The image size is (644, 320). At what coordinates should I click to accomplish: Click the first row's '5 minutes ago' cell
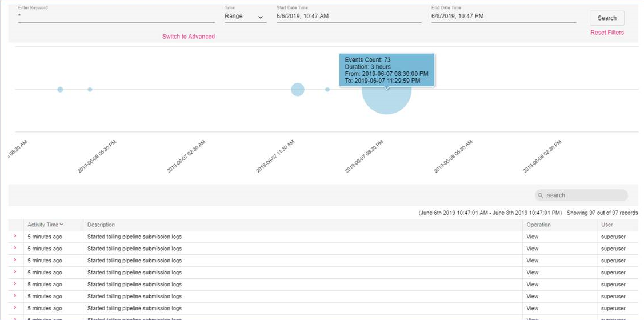(x=45, y=237)
